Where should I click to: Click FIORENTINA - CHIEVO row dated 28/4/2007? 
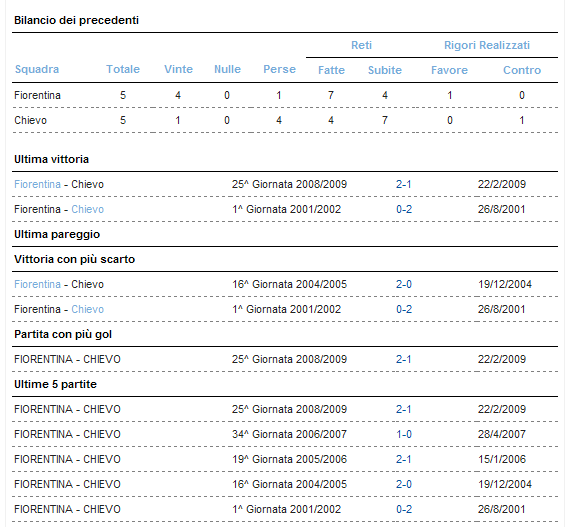[67, 434]
